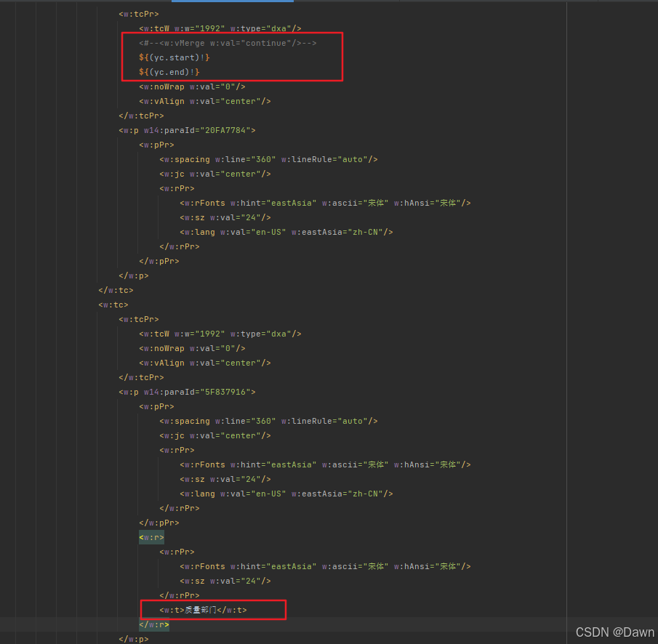This screenshot has width=658, height=644.
Task: Click the </w:tc> closing tag
Action: click(x=116, y=290)
